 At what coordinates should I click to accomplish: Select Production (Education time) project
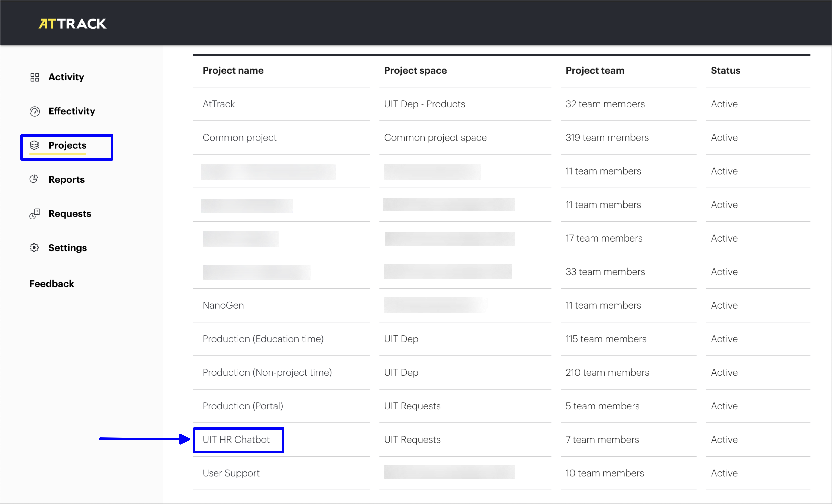(x=263, y=339)
